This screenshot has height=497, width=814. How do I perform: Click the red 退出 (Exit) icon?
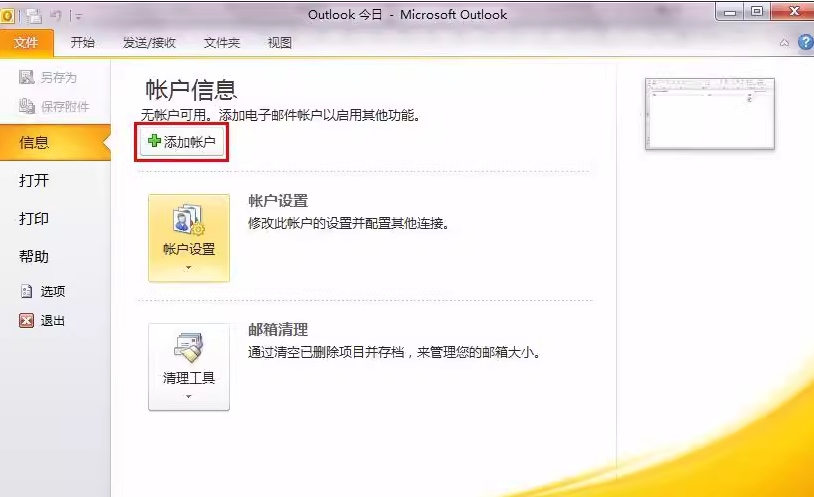(27, 321)
